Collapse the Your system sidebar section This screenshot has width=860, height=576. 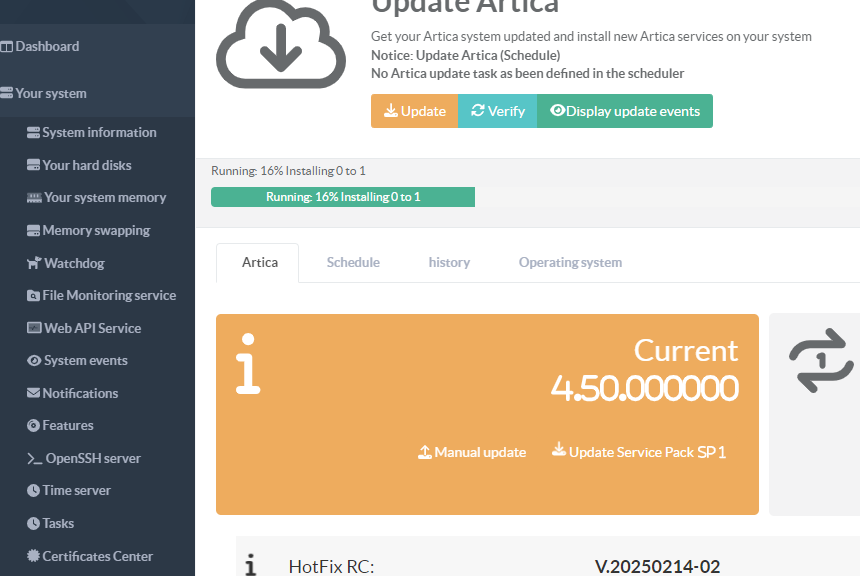click(x=50, y=93)
